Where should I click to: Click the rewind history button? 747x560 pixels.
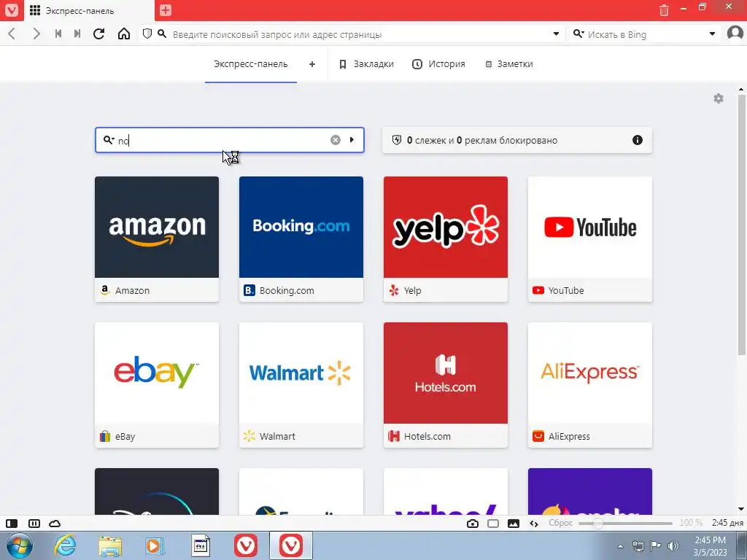tap(58, 34)
